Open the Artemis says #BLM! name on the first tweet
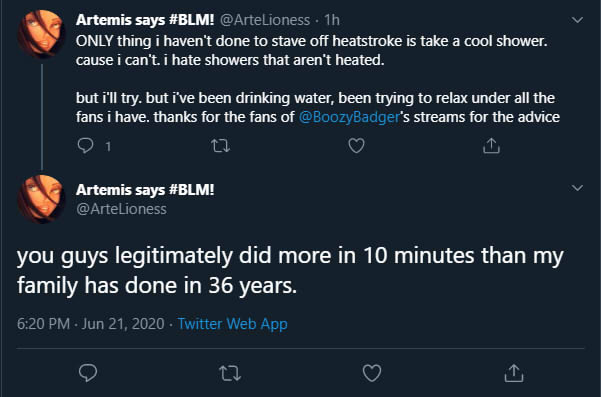The height and width of the screenshot is (397, 601). pyautogui.click(x=145, y=20)
